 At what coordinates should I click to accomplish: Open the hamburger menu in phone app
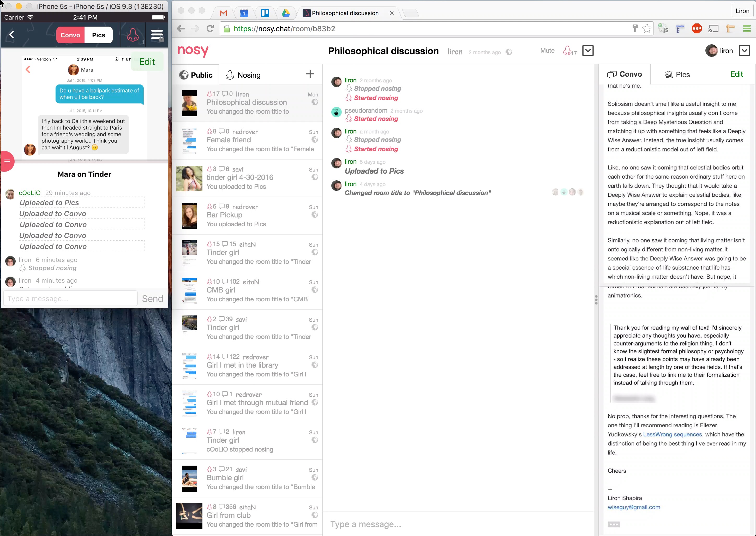157,35
